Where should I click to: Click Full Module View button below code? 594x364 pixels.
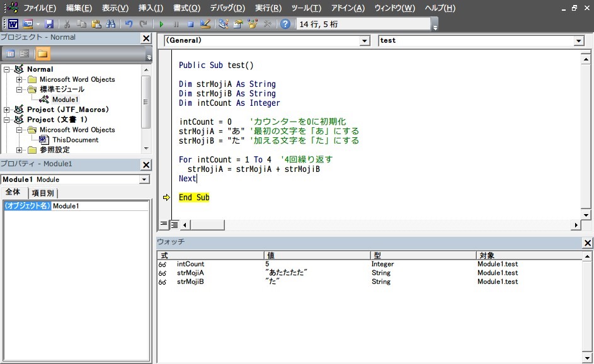pos(174,225)
